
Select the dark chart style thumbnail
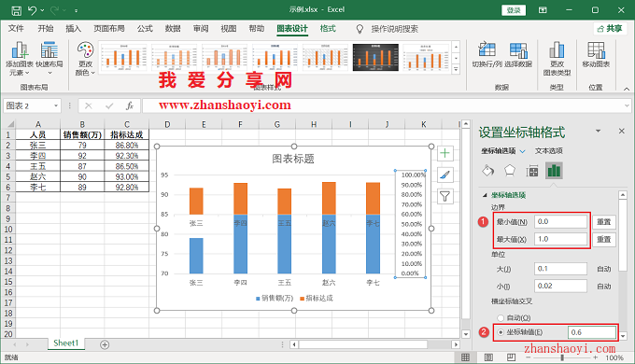375,58
